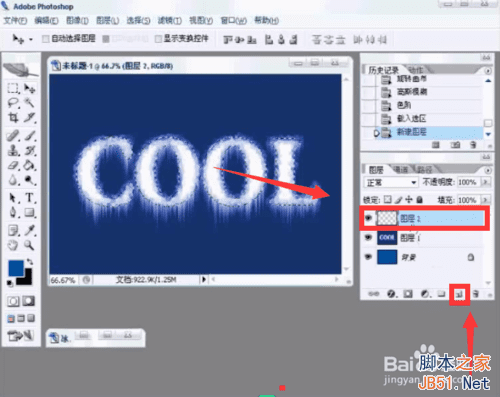The image size is (500, 397).
Task: Select the Blur tool
Action: [13, 180]
